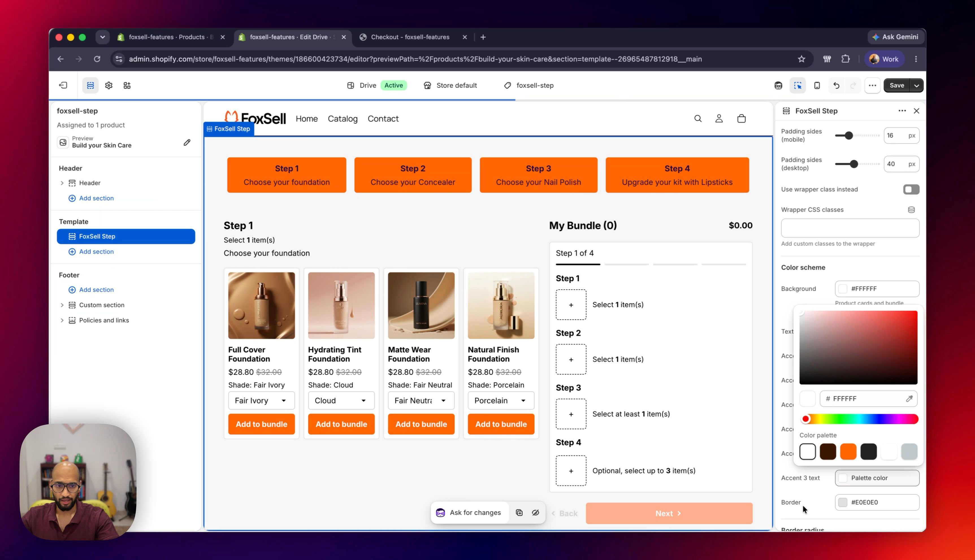975x560 pixels.
Task: Edit the preview product pencil icon
Action: pos(187,143)
